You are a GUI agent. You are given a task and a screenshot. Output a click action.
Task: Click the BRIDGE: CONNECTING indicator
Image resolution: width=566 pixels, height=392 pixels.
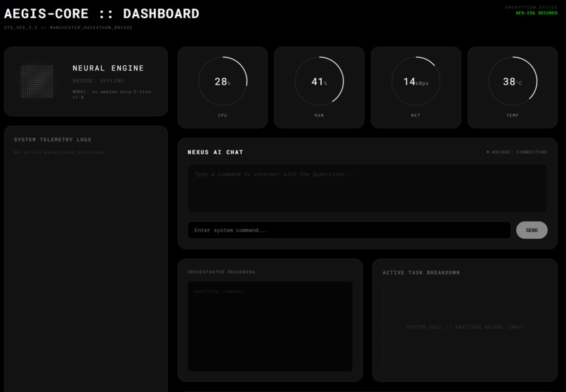point(517,152)
